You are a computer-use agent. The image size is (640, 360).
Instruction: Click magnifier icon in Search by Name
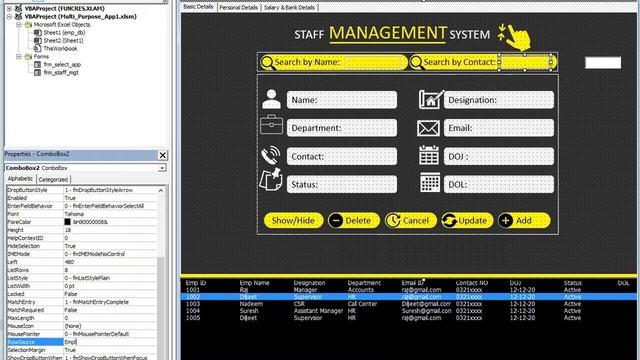click(x=268, y=63)
